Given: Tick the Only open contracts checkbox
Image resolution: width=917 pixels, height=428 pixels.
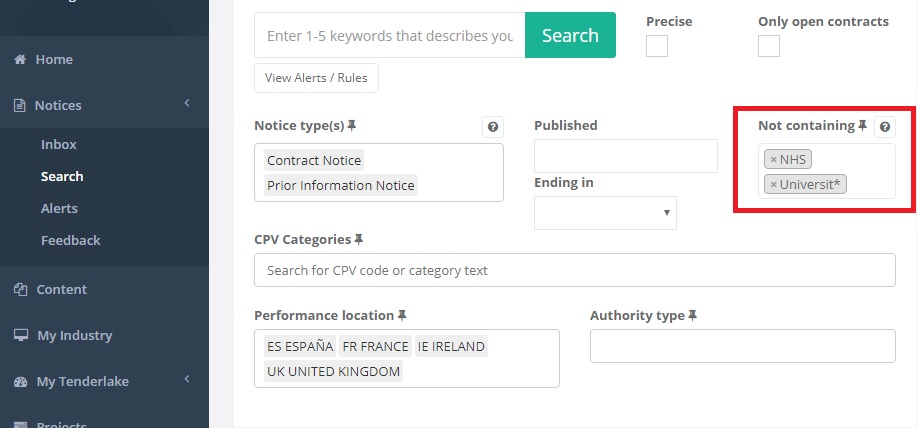Looking at the screenshot, I should click(769, 46).
